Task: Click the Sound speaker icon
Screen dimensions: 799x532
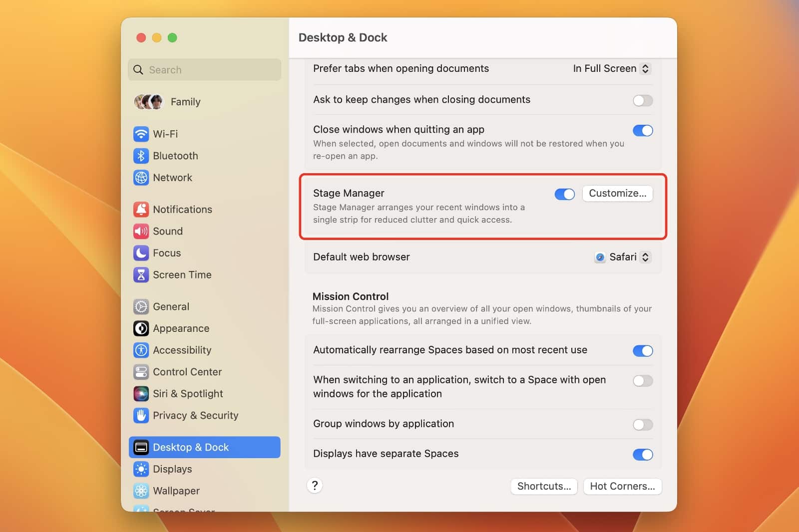Action: (141, 231)
